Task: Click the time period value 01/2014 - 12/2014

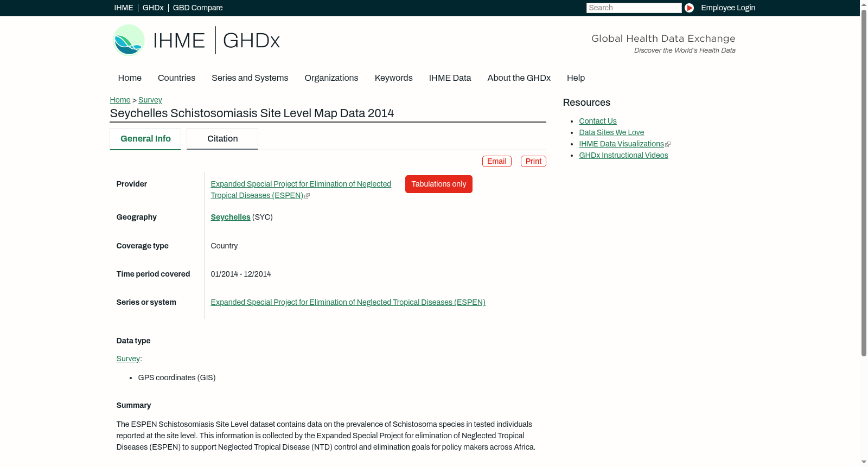Action: point(241,274)
